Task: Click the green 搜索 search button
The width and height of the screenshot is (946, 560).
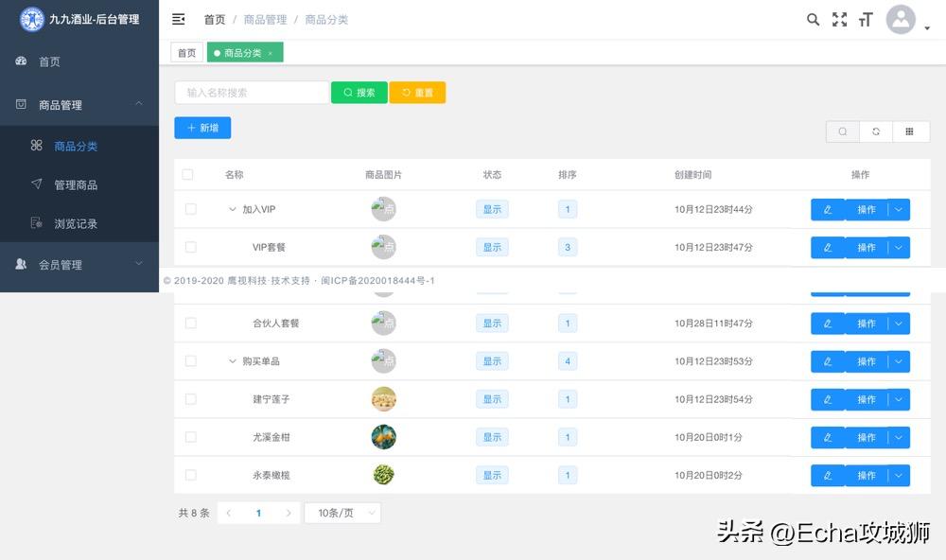Action: pos(359,92)
